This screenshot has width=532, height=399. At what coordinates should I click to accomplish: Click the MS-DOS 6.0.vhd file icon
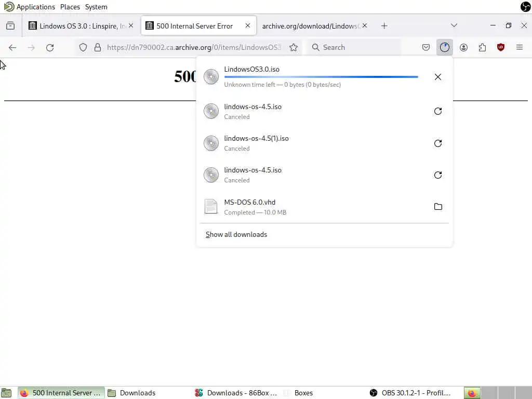(x=211, y=207)
